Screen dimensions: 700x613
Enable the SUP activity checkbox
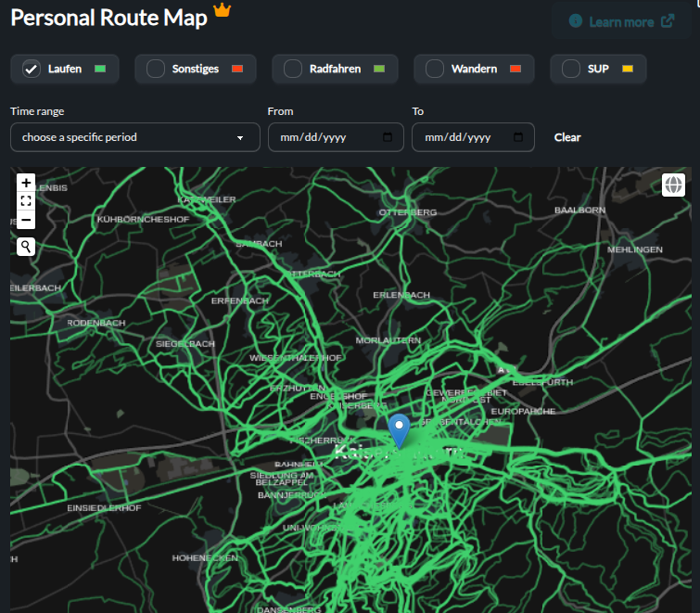[x=571, y=69]
